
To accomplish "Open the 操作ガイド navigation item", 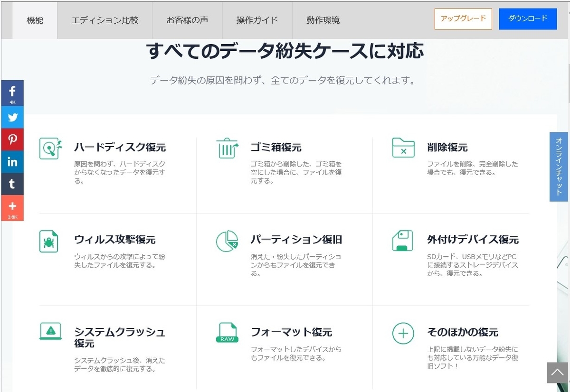I will coord(257,20).
